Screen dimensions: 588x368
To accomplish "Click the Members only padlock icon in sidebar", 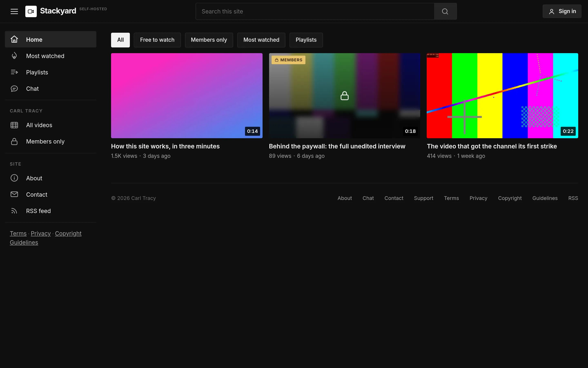I will point(14,141).
